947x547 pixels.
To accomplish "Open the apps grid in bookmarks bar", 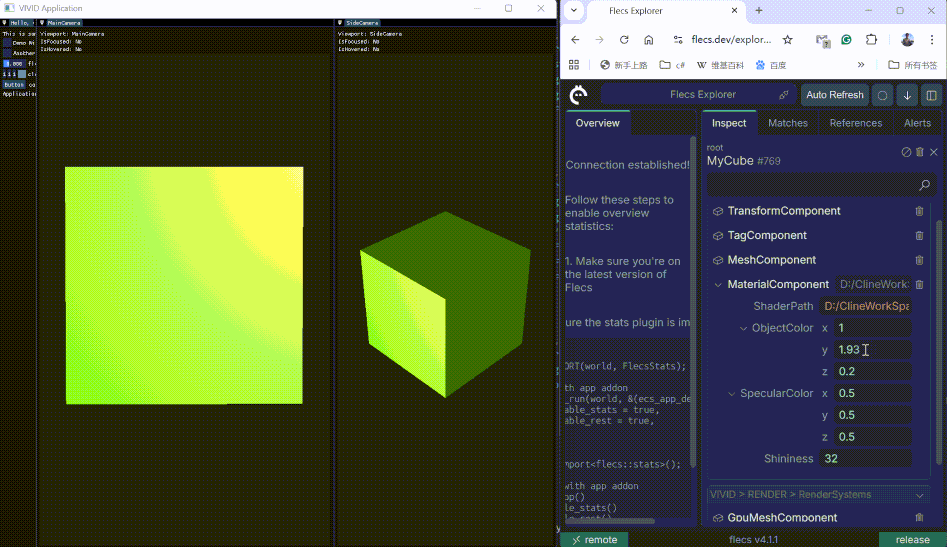I will click(574, 65).
